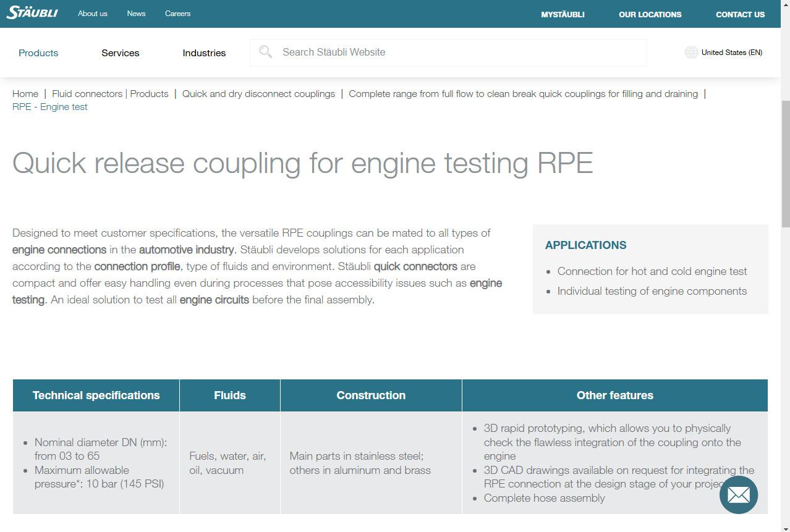Click the search magnifier icon
The width and height of the screenshot is (790, 532).
pyautogui.click(x=266, y=53)
